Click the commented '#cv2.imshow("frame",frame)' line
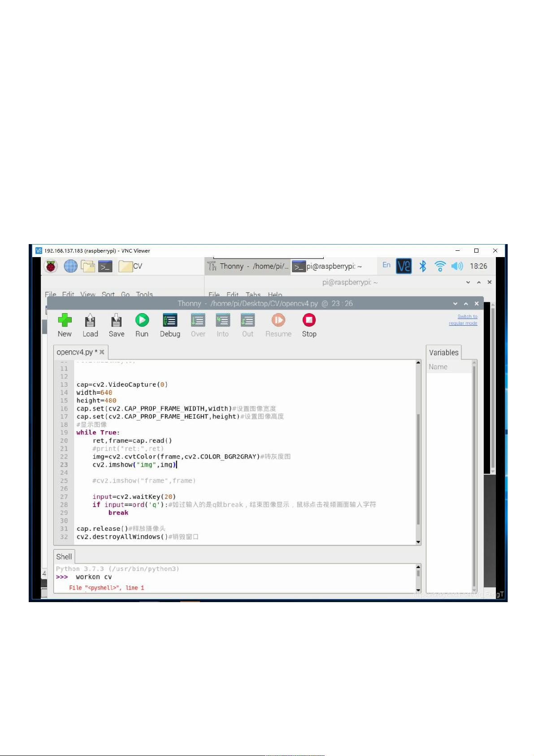The height and width of the screenshot is (756, 534). pyautogui.click(x=144, y=481)
